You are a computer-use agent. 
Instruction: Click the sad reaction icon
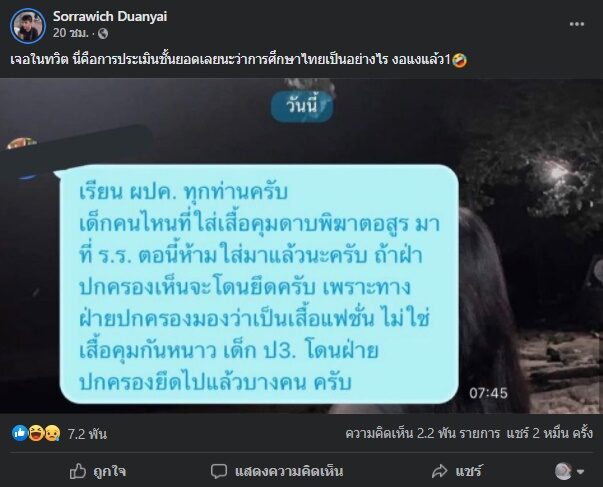pyautogui.click(x=52, y=434)
